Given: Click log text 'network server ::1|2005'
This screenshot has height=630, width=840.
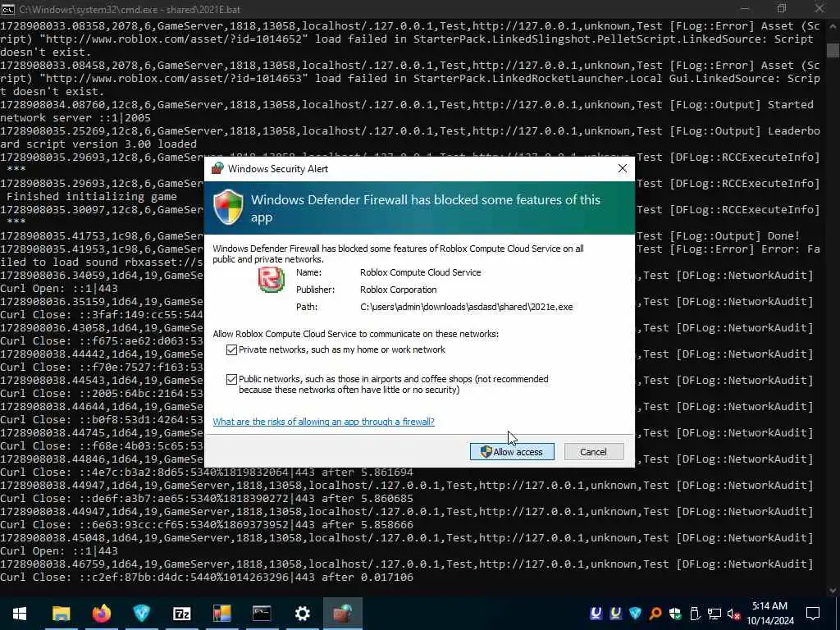Looking at the screenshot, I should [x=75, y=118].
